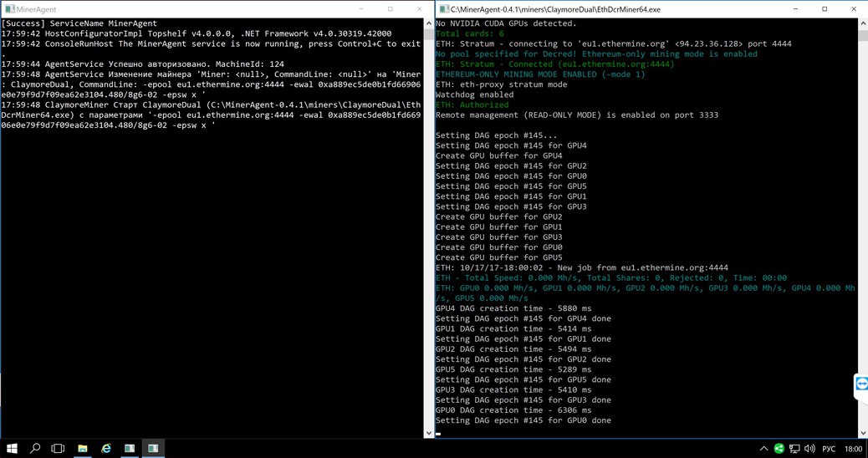Viewport: 868px width, 458px height.
Task: Open taskbar search magnifier
Action: 35,448
